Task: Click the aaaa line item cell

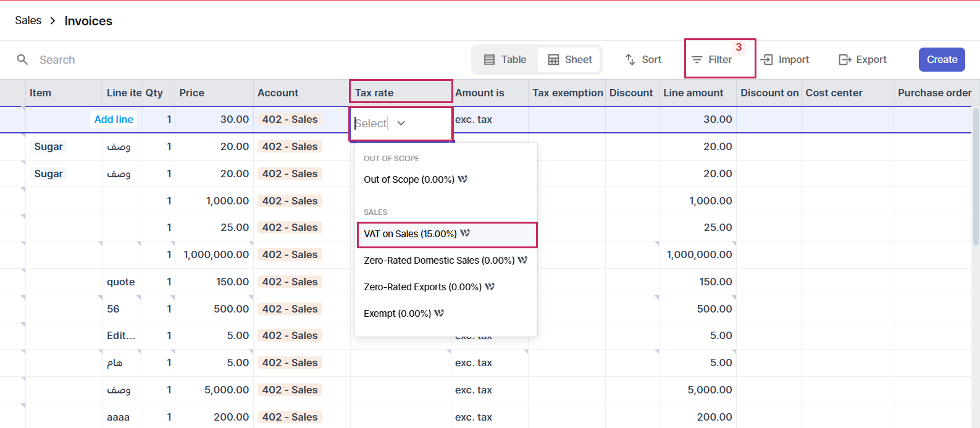Action: coord(122,417)
